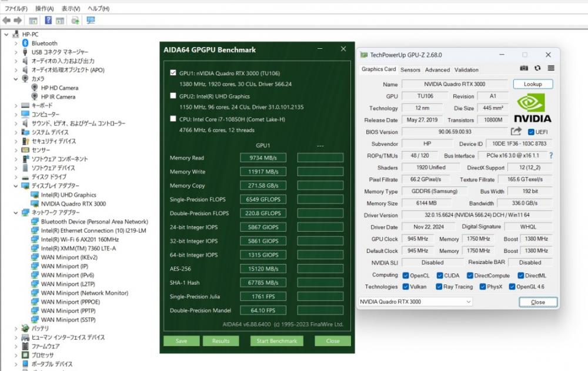Toggle the Vulkan checkbox
Image resolution: width=588 pixels, height=371 pixels.
[405, 286]
